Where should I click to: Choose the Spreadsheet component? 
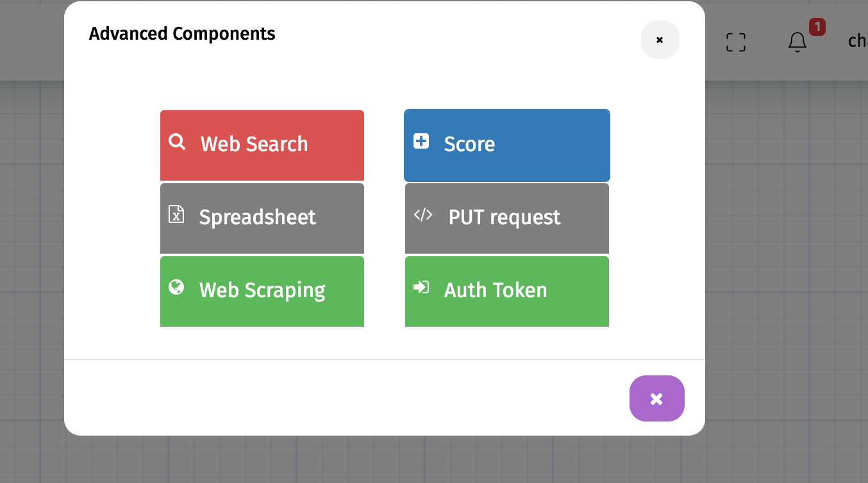pos(262,218)
